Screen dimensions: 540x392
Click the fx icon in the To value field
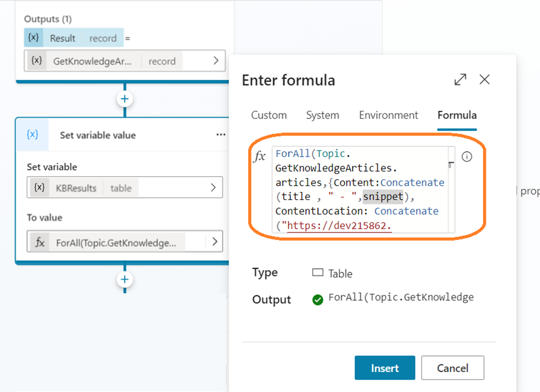[x=40, y=242]
